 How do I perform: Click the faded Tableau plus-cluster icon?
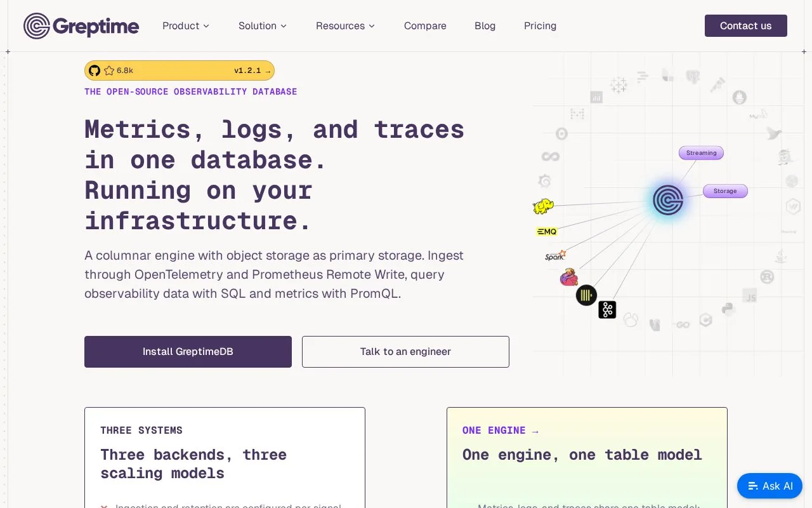tap(619, 84)
